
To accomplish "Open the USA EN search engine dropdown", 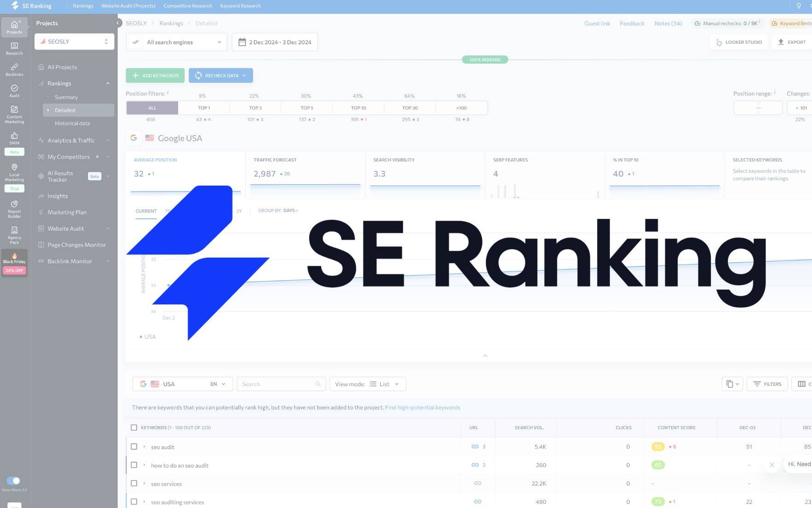I will point(183,384).
